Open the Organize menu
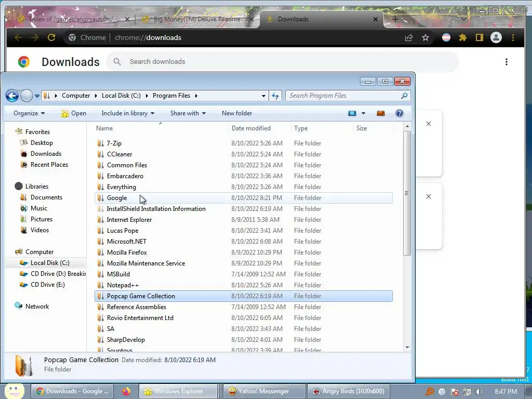This screenshot has width=532, height=399. click(29, 113)
